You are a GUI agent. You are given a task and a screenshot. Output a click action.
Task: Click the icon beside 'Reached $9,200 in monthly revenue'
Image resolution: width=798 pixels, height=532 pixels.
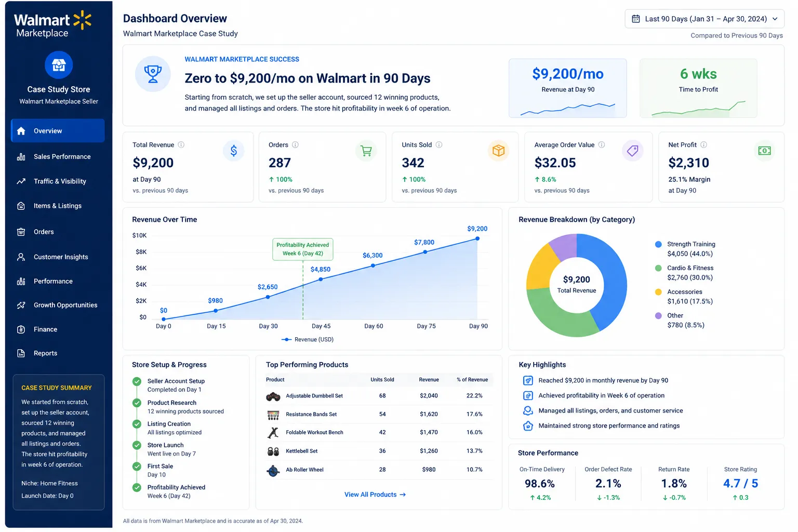tap(528, 381)
